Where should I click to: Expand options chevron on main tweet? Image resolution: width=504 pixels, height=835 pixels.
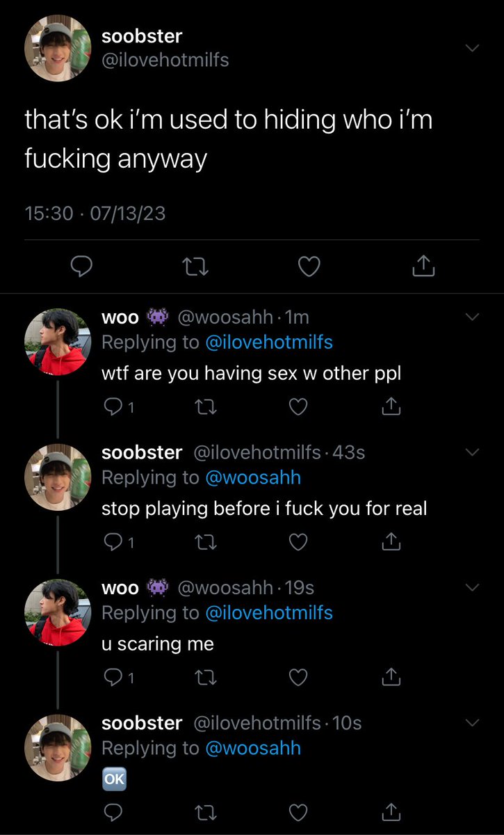[x=472, y=48]
